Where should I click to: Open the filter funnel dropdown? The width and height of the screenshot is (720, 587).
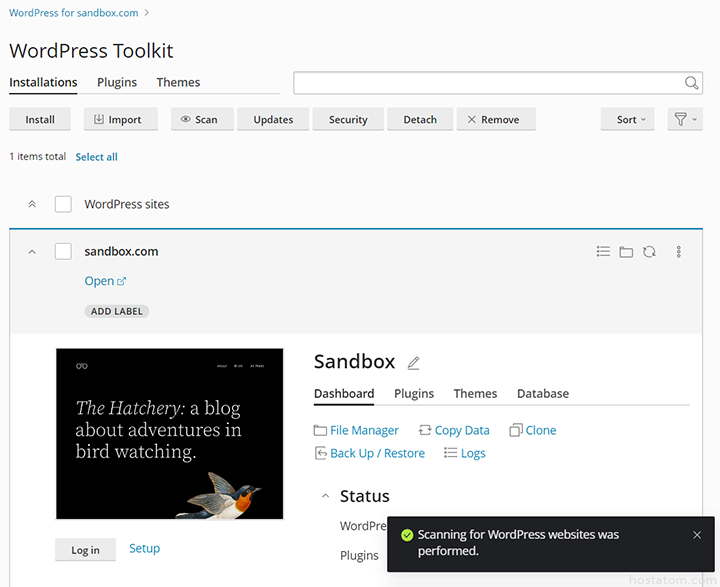685,119
